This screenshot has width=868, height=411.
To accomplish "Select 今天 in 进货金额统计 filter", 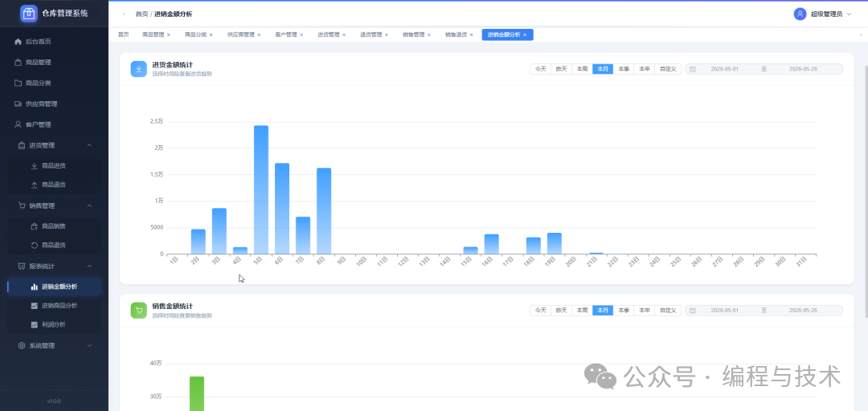I will tap(540, 69).
